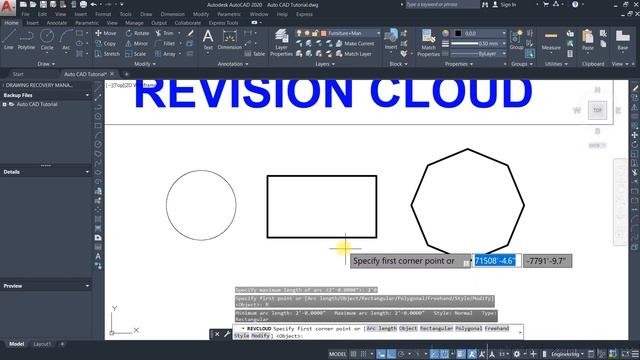Toggle snap mode in status bar
The image size is (640, 360).
pos(363,354)
